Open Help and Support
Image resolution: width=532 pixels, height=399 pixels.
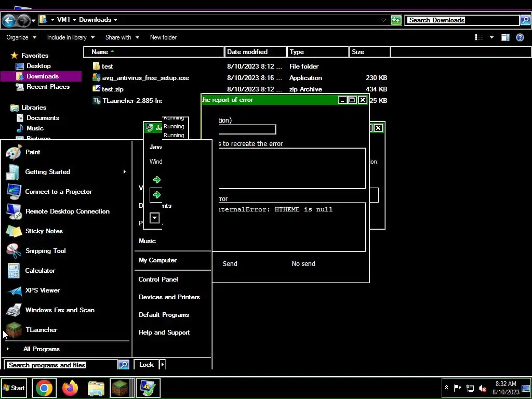click(164, 332)
